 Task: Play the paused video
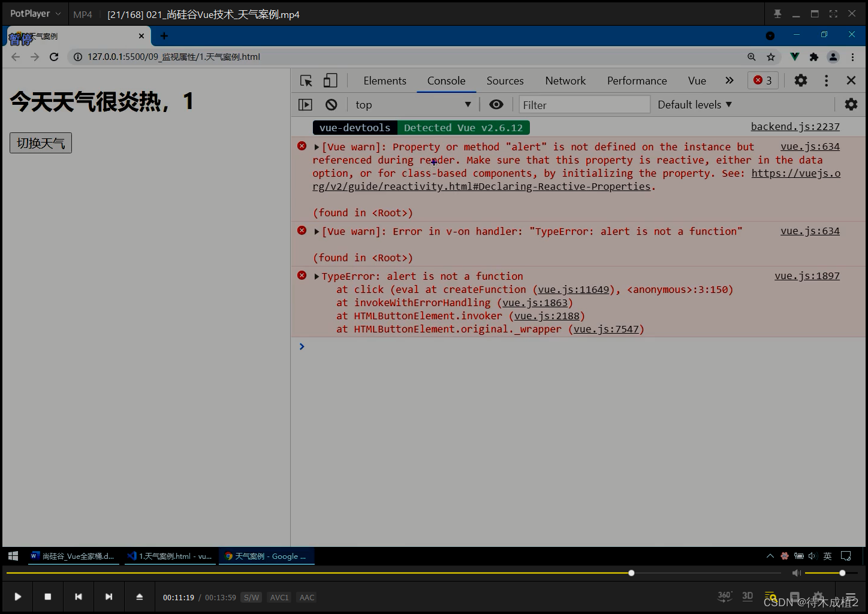click(x=18, y=597)
